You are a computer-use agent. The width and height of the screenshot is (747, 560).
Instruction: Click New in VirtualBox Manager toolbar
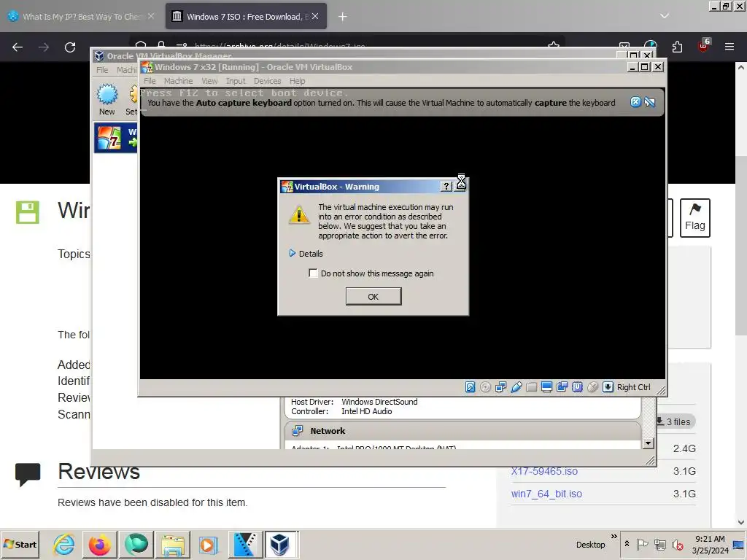107,99
